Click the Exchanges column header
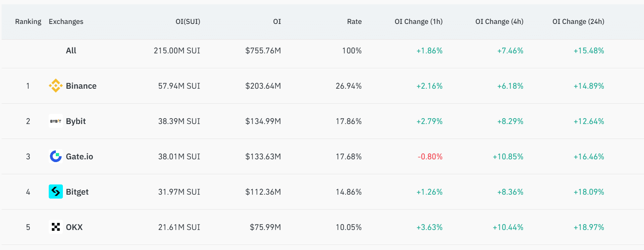The image size is (644, 250). tap(66, 22)
